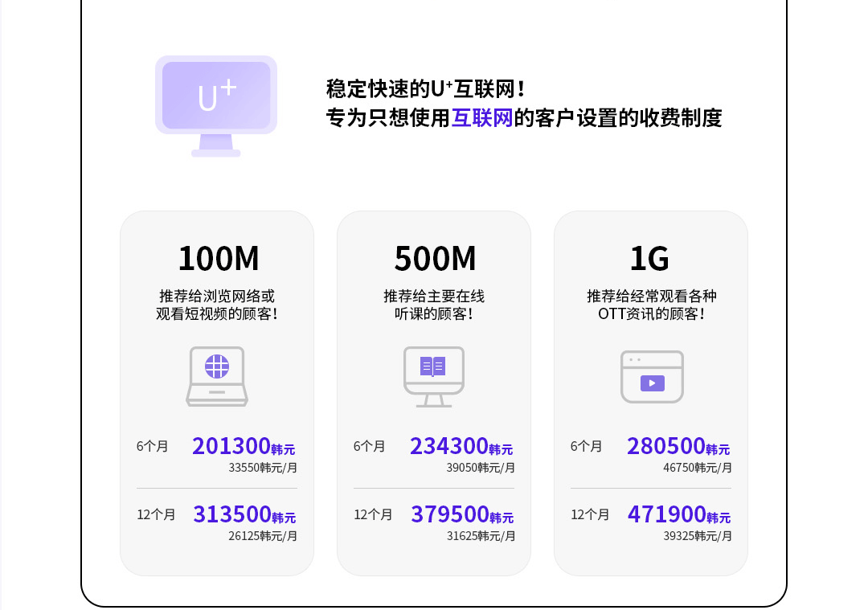
Task: Click the 6个月 label in 100M card
Action: (x=152, y=446)
